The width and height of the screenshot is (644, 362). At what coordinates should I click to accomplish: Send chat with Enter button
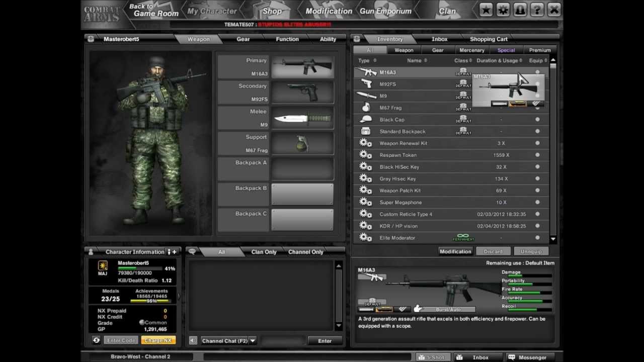pyautogui.click(x=325, y=341)
